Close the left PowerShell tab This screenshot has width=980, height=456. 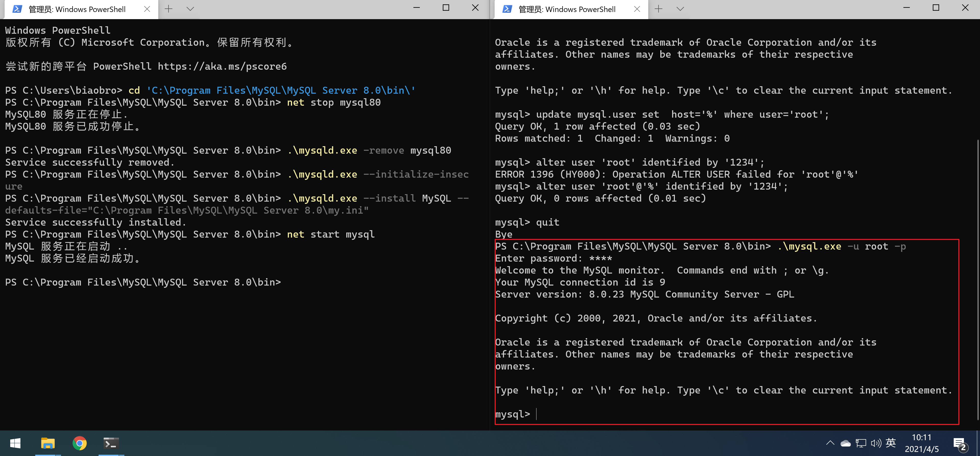point(147,9)
